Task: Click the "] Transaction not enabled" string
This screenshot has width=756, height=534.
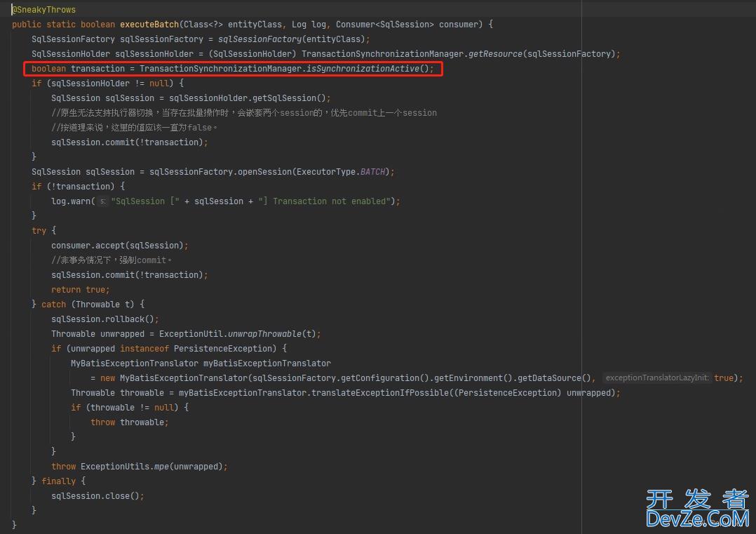Action: pyautogui.click(x=324, y=201)
